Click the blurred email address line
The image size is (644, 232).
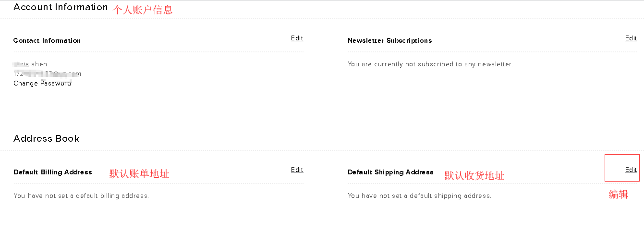[x=47, y=74]
